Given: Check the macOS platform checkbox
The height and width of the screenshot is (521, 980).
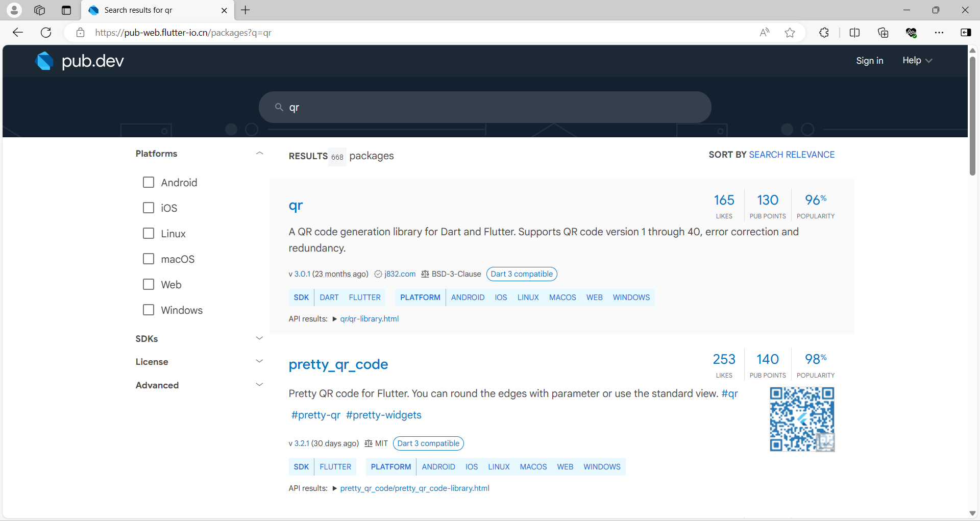Looking at the screenshot, I should (x=149, y=259).
